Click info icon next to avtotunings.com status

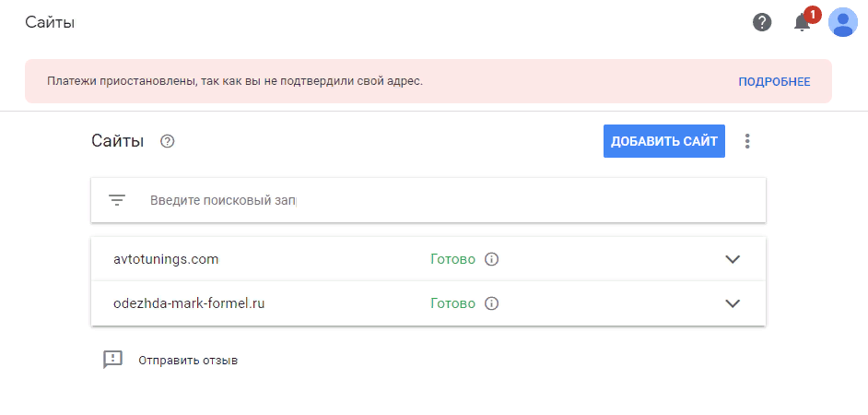pos(492,259)
